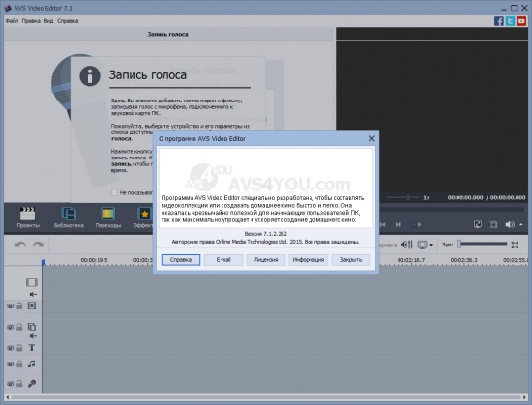Open the Проекты section icon
Screen dimensions: 532x405
28,217
